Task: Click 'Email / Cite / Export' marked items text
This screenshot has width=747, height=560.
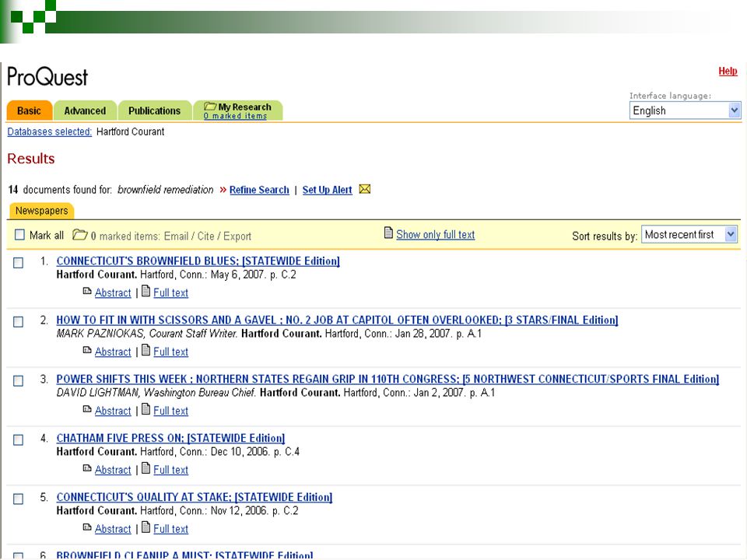Action: 207,236
